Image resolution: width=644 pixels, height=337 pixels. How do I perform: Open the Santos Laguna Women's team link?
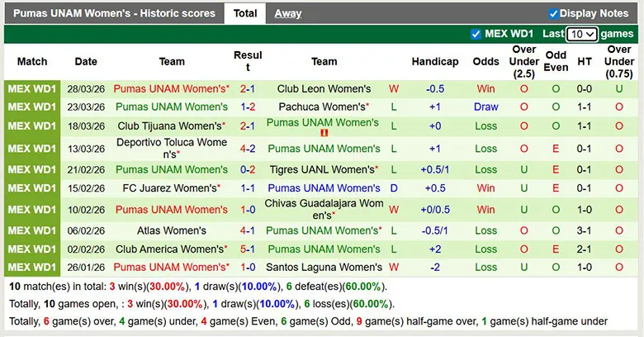click(x=324, y=267)
